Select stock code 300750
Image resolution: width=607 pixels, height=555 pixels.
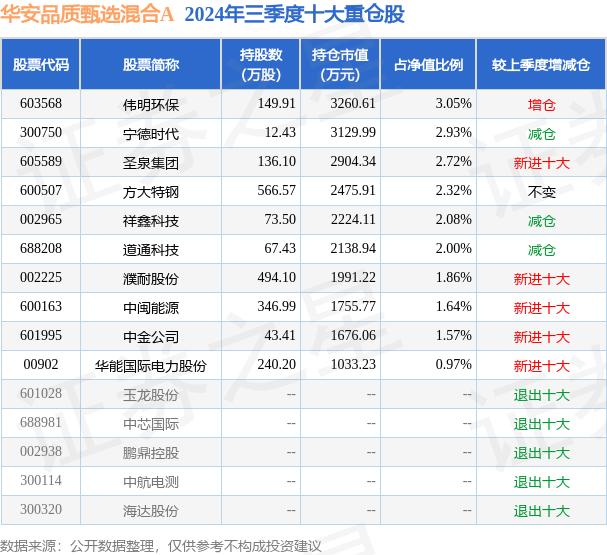click(x=41, y=133)
